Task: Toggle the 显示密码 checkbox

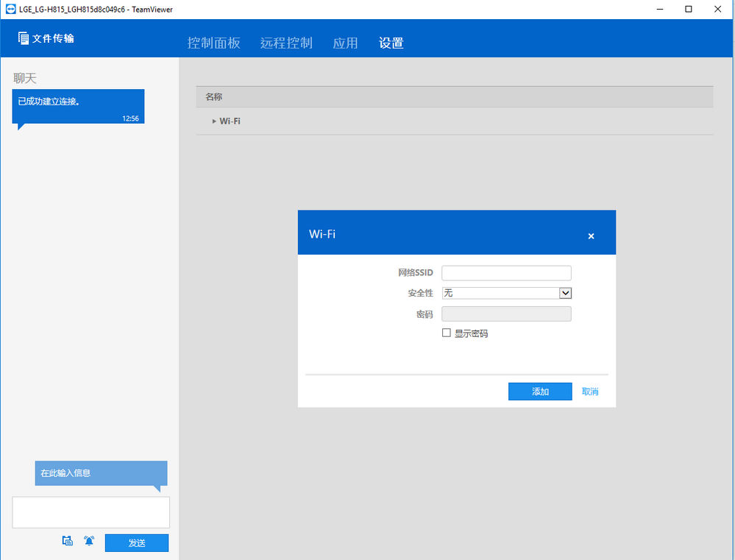Action: point(447,333)
